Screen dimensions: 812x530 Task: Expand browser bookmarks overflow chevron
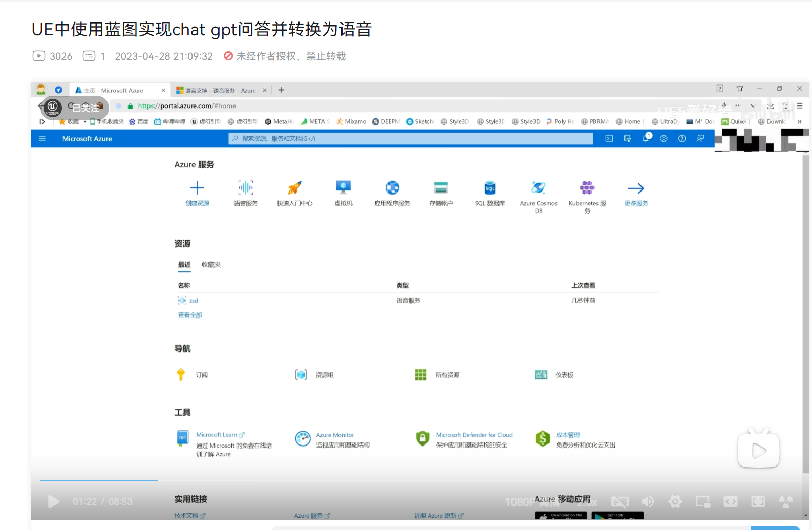[x=799, y=122]
